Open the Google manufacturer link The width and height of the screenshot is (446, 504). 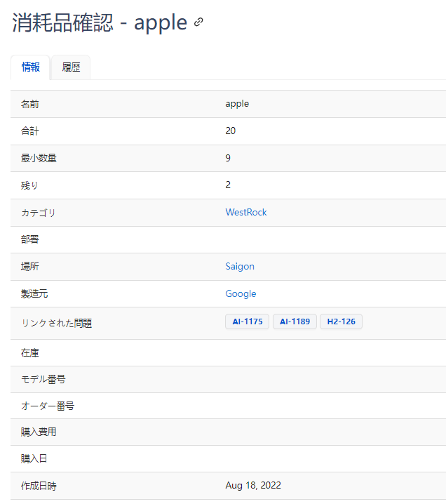(241, 293)
